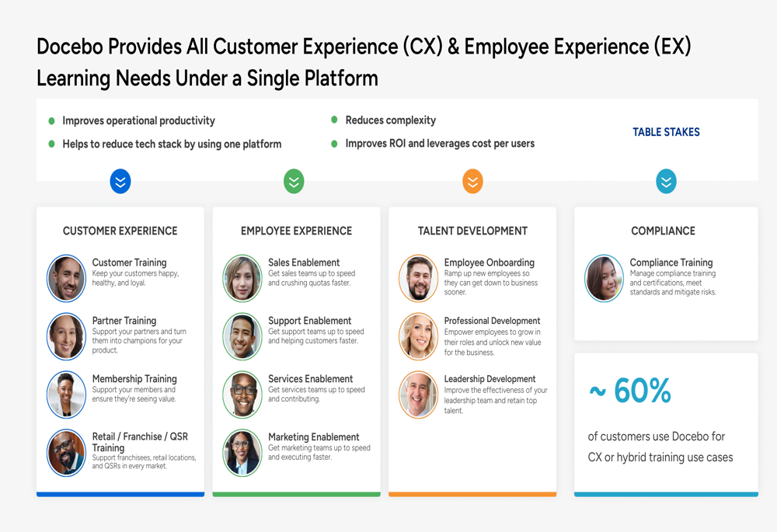This screenshot has height=532, width=777.
Task: Select the Partner Training avatar photo
Action: point(66,336)
